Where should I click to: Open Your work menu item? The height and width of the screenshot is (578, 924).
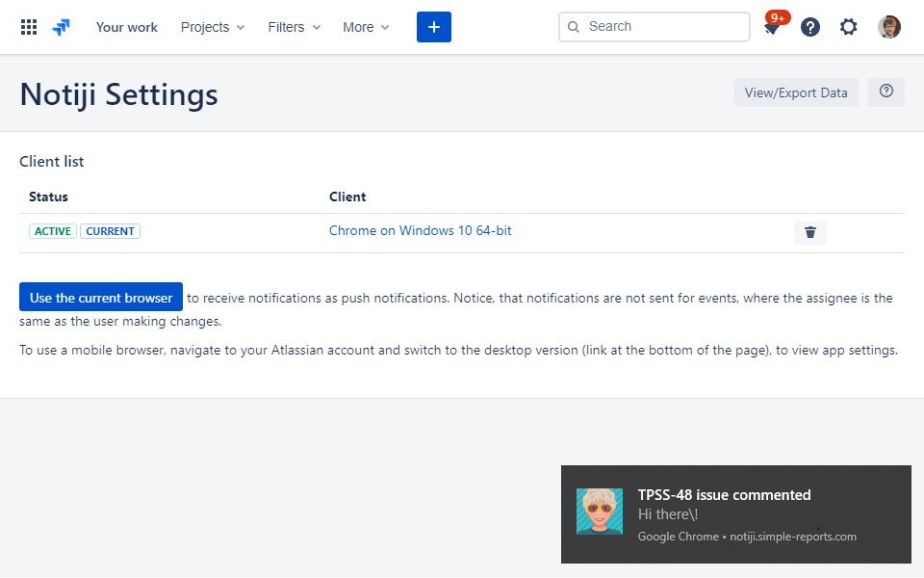pyautogui.click(x=127, y=27)
